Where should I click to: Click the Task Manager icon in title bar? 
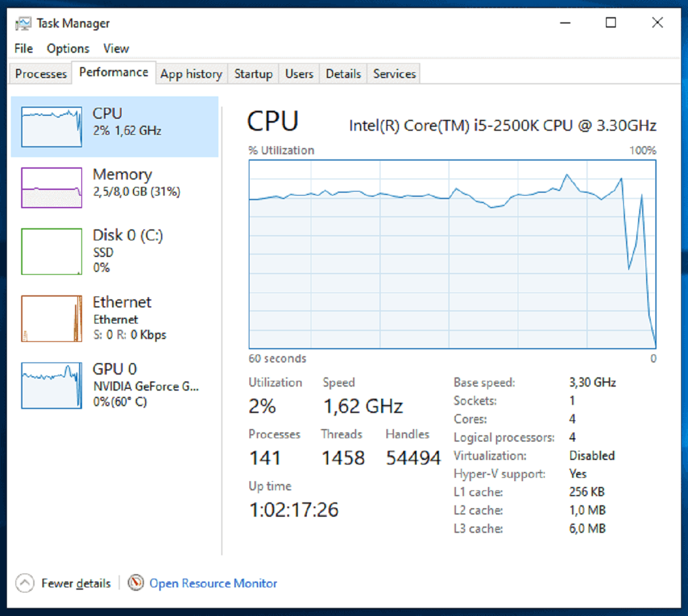23,23
